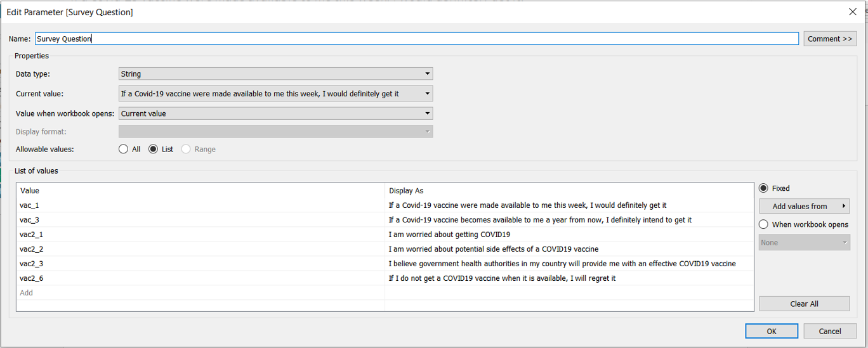Open the Value when workbook opens dropdown
This screenshot has height=348, width=868.
[276, 113]
